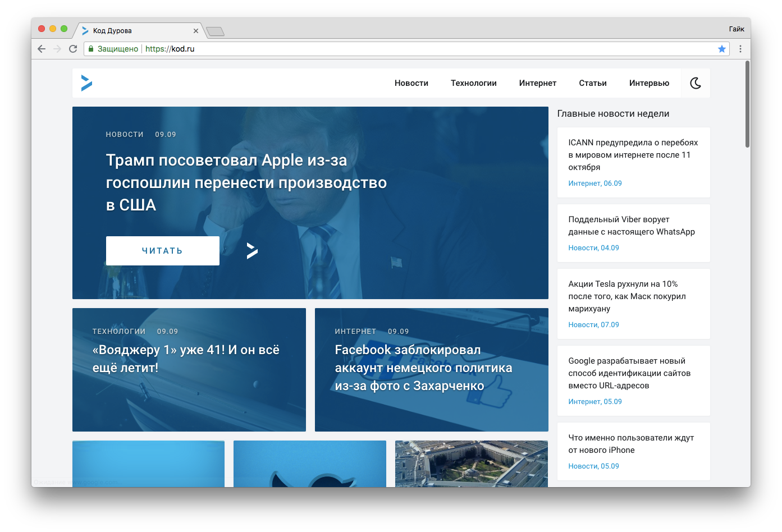Open a new browser tab

pos(216,31)
